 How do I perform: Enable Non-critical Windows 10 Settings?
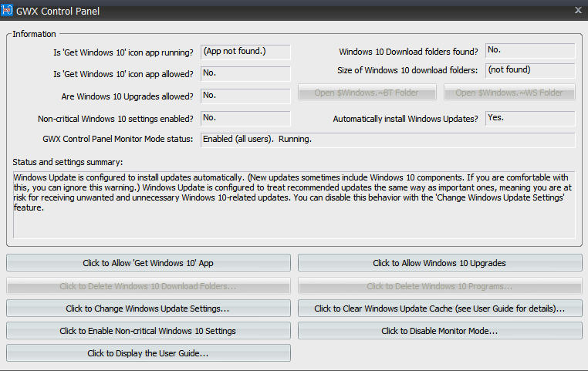coord(148,331)
